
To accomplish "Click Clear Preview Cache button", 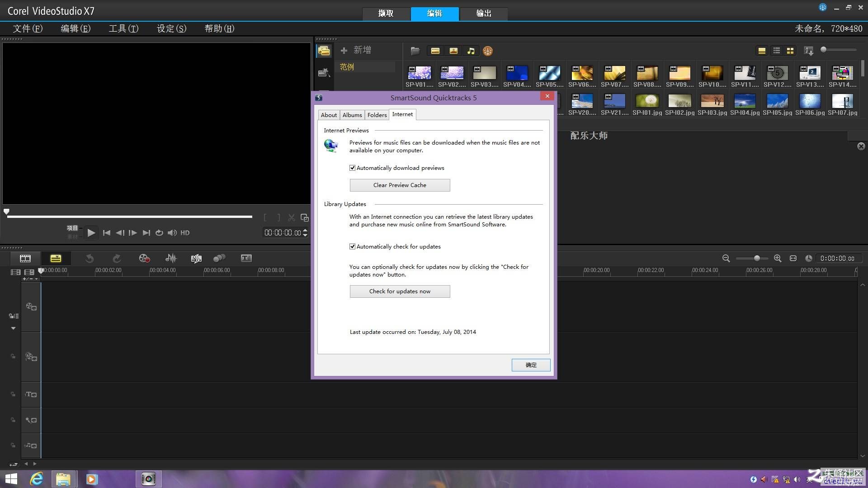I will coord(400,185).
